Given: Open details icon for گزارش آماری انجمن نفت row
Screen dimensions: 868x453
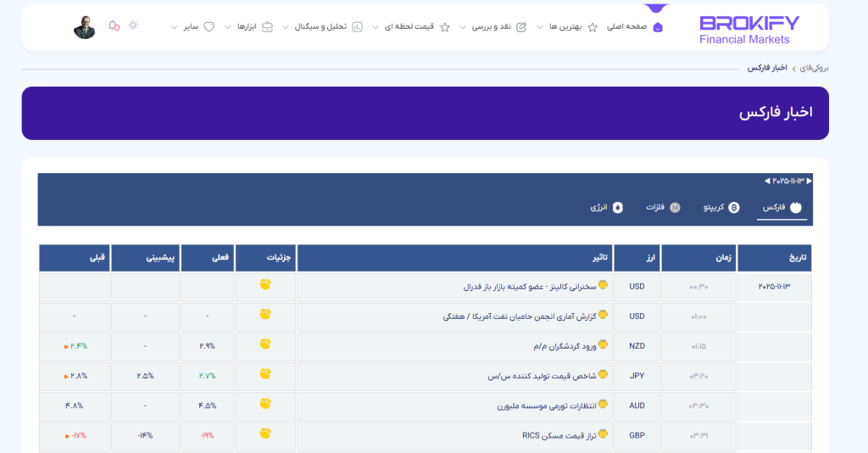Looking at the screenshot, I should pos(265,314).
